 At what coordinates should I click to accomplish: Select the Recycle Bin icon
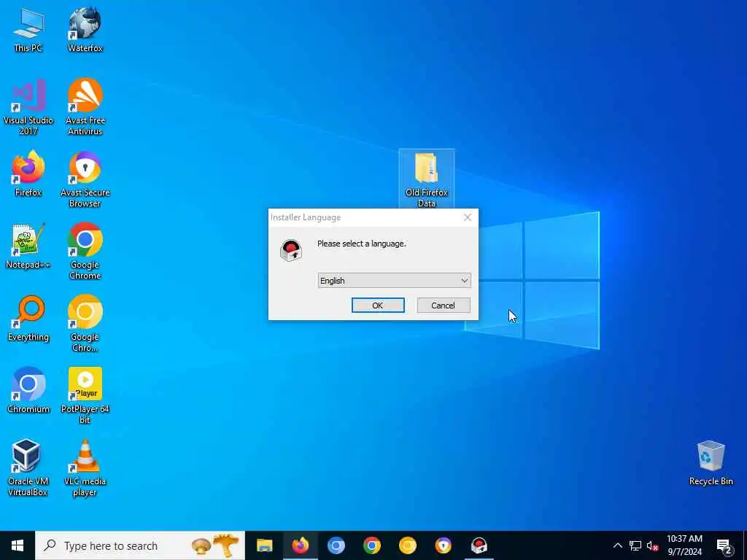[x=711, y=463]
